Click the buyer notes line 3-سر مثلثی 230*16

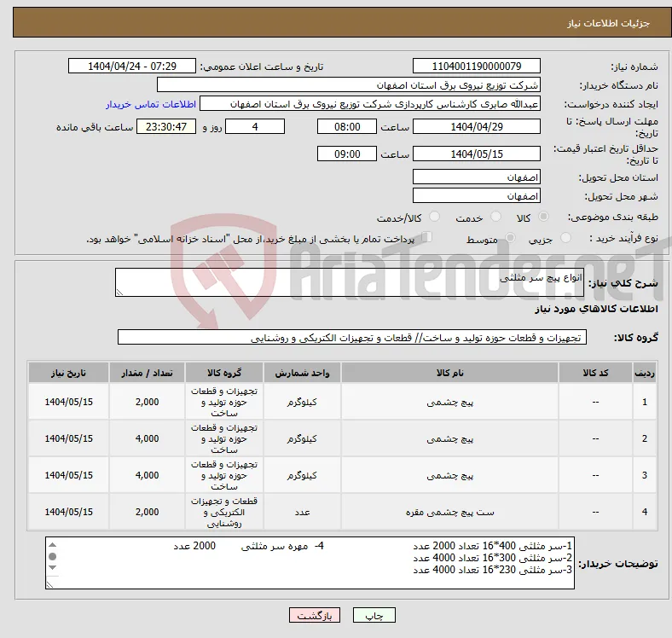pos(492,570)
